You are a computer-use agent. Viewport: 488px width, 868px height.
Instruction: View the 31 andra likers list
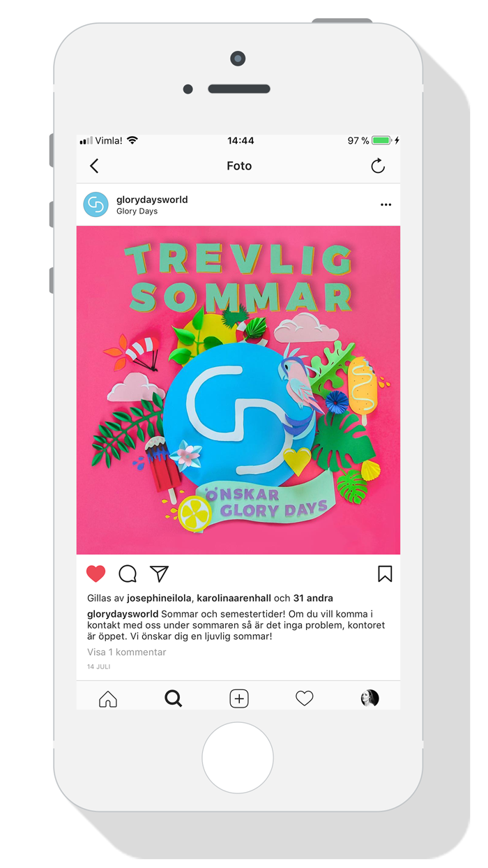[313, 598]
